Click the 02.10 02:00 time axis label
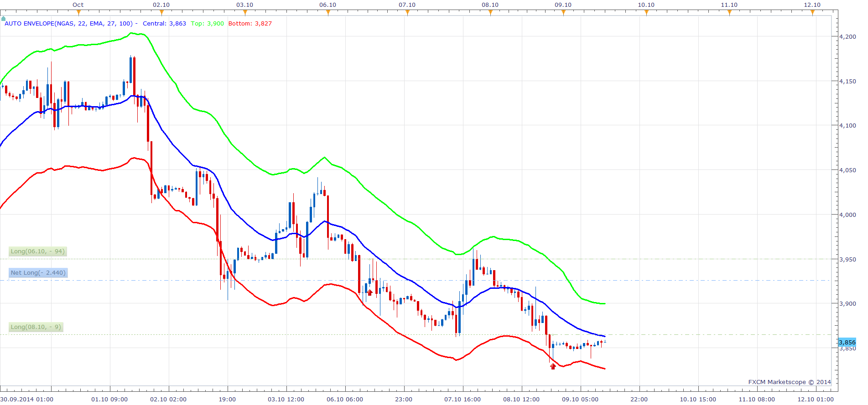This screenshot has width=868, height=405. 168,399
